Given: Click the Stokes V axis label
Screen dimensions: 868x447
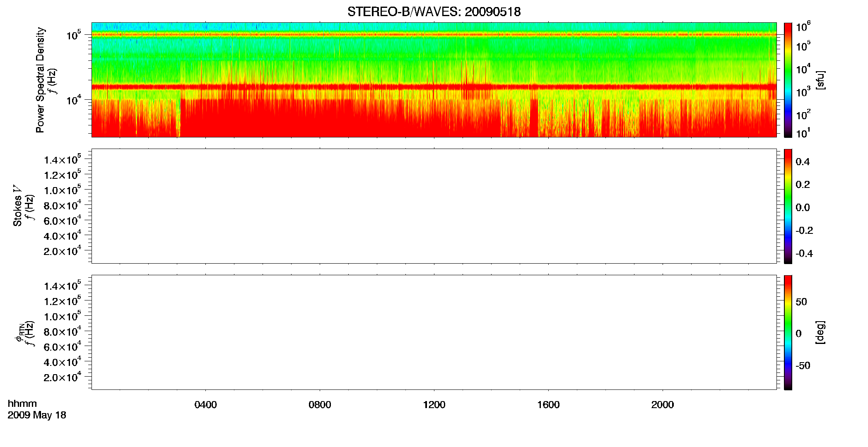Looking at the screenshot, I should pyautogui.click(x=17, y=206).
